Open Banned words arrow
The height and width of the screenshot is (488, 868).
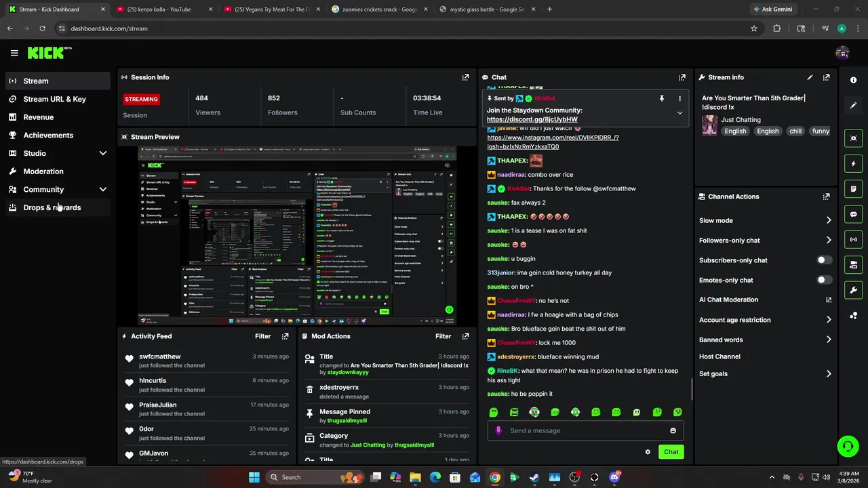pos(829,340)
